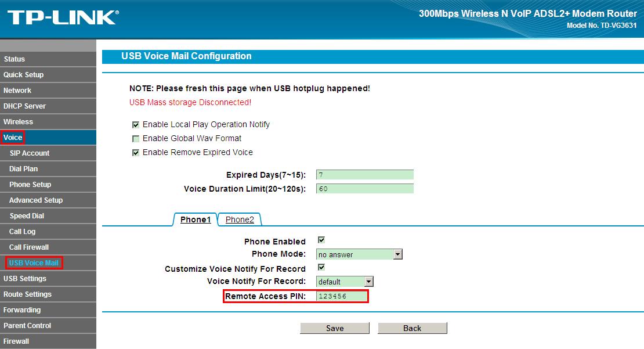Open Phone Setup submenu
The image size is (644, 349).
tap(48, 184)
